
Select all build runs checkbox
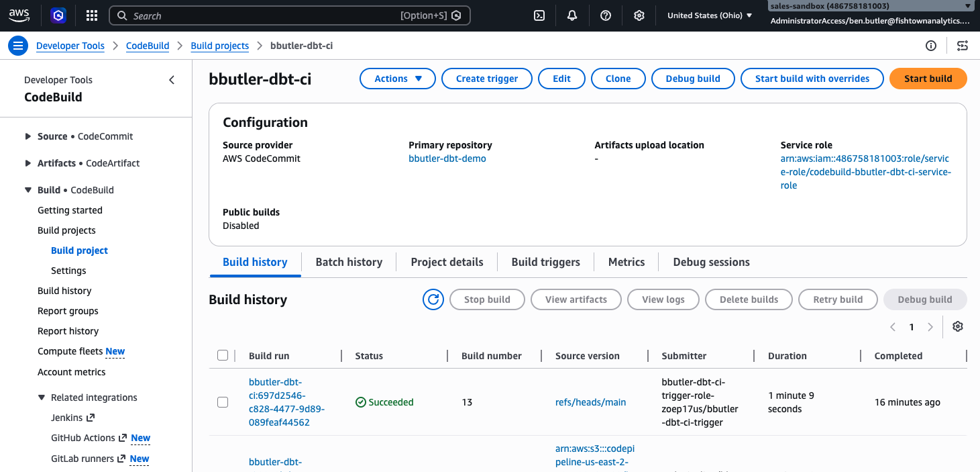point(223,356)
